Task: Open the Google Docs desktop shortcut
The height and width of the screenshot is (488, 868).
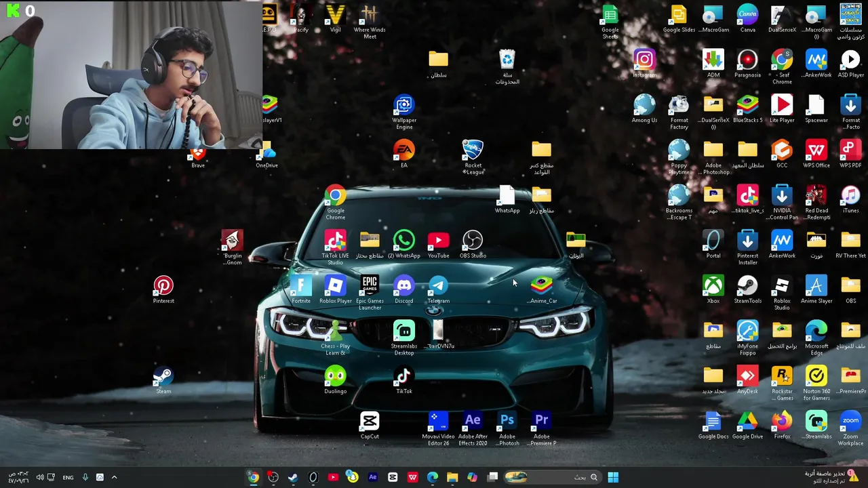Action: pyautogui.click(x=713, y=426)
